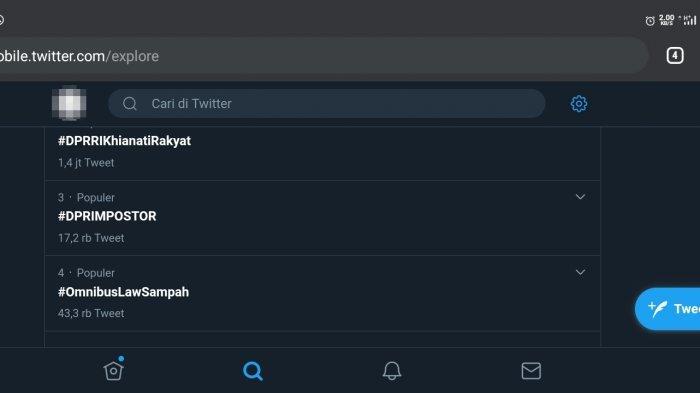Open the explore settings gear icon
This screenshot has height=393, width=700.
coord(579,104)
